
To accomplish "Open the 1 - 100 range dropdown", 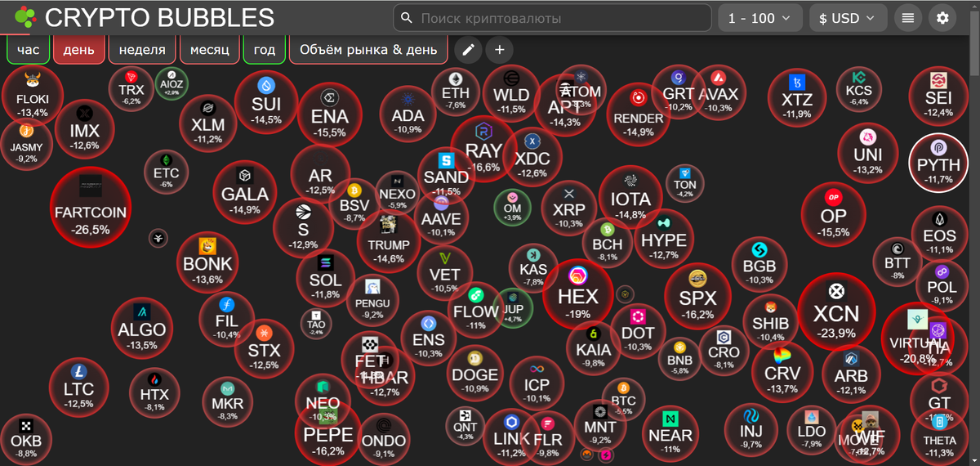I will (760, 17).
